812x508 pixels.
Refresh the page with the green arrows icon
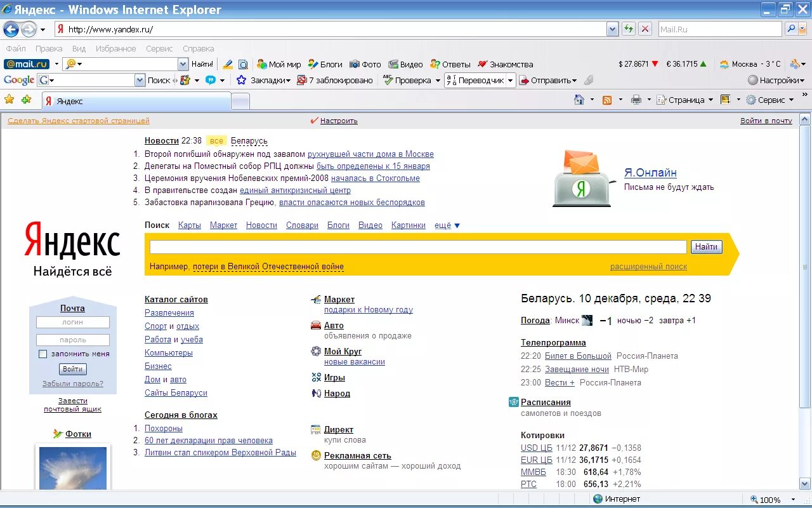pos(628,29)
